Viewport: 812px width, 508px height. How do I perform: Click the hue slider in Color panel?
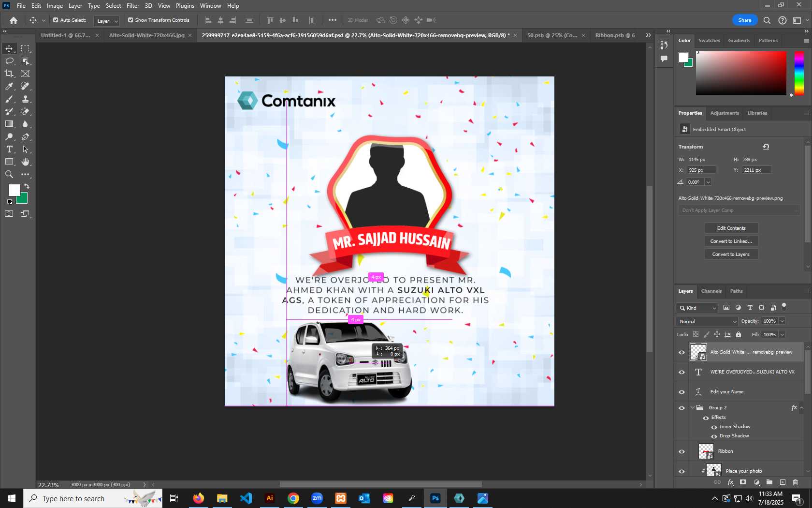799,73
